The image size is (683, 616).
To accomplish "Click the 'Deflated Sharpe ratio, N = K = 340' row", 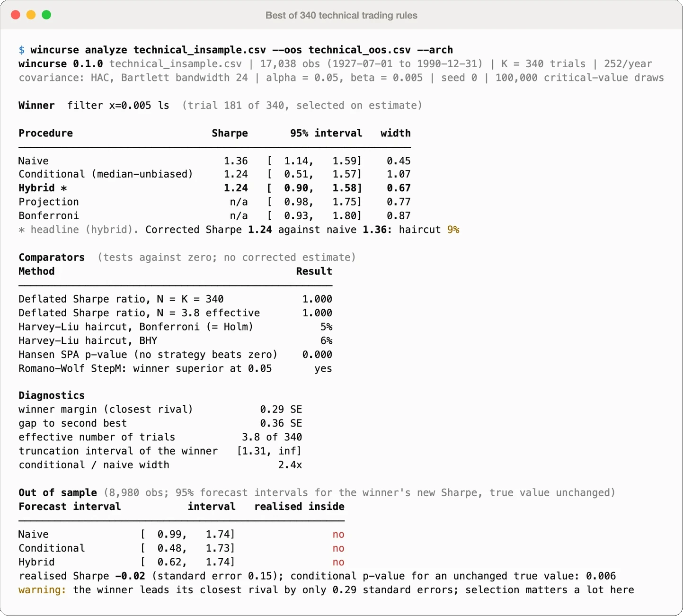I will pos(175,299).
